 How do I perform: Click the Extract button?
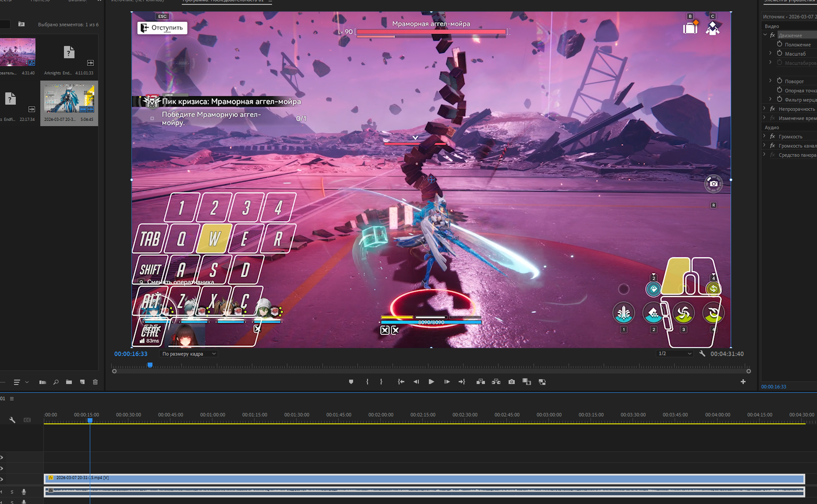496,382
